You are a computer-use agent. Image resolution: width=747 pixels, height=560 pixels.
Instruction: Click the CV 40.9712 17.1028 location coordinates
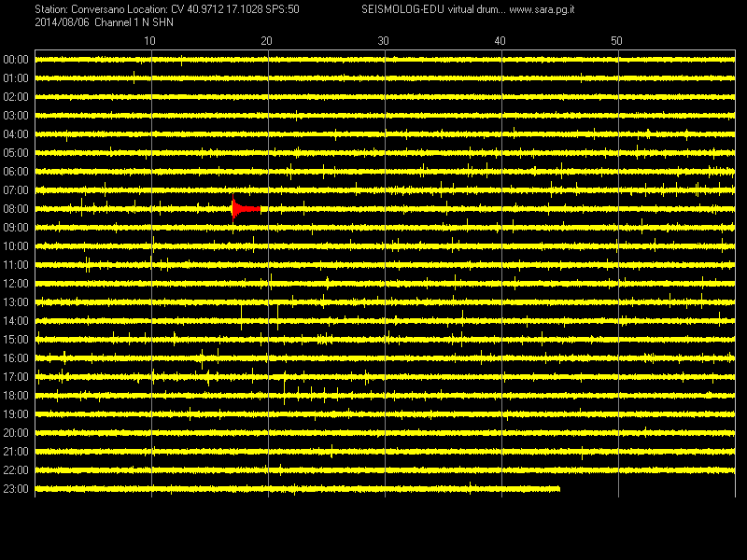point(217,9)
